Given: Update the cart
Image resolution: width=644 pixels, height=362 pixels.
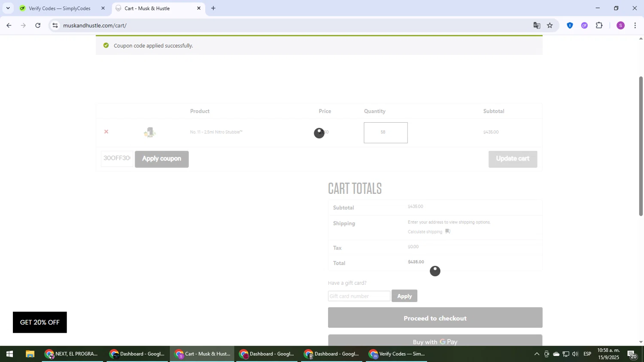Looking at the screenshot, I should coord(513,159).
